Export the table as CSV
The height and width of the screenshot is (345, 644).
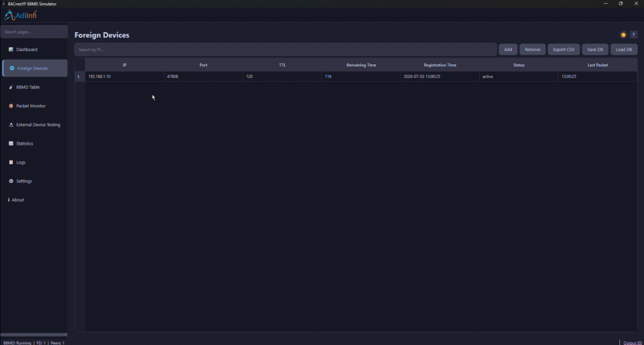click(564, 49)
